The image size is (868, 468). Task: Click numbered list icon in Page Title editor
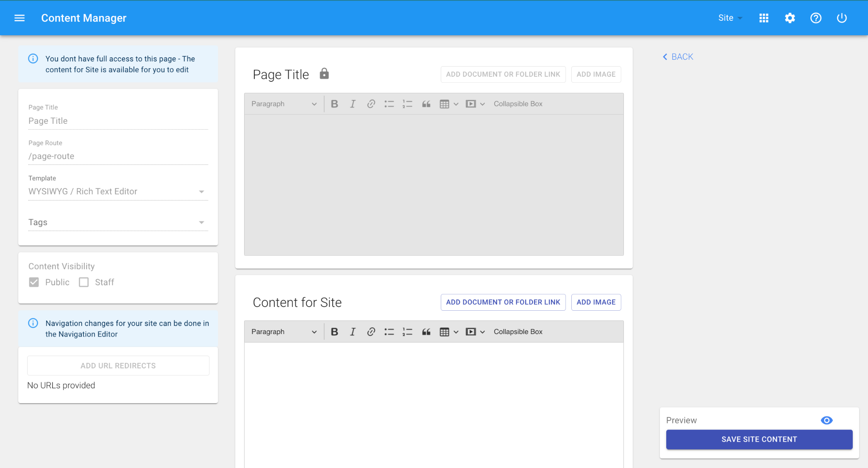(407, 104)
